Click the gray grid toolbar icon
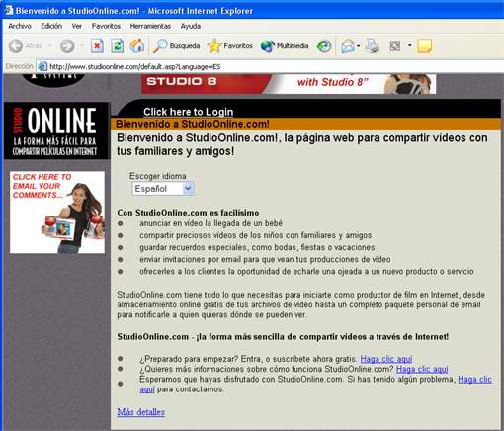The height and width of the screenshot is (431, 504). (395, 46)
